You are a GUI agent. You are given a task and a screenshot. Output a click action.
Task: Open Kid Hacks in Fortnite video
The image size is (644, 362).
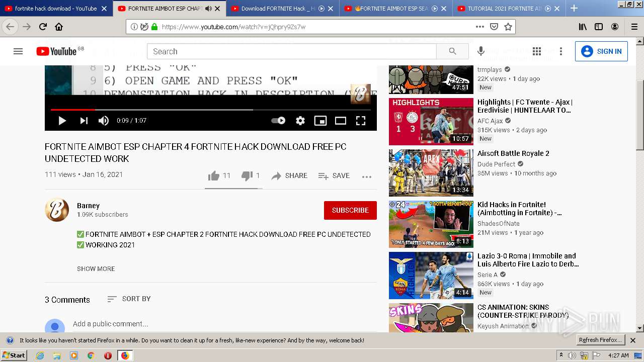[x=519, y=209]
